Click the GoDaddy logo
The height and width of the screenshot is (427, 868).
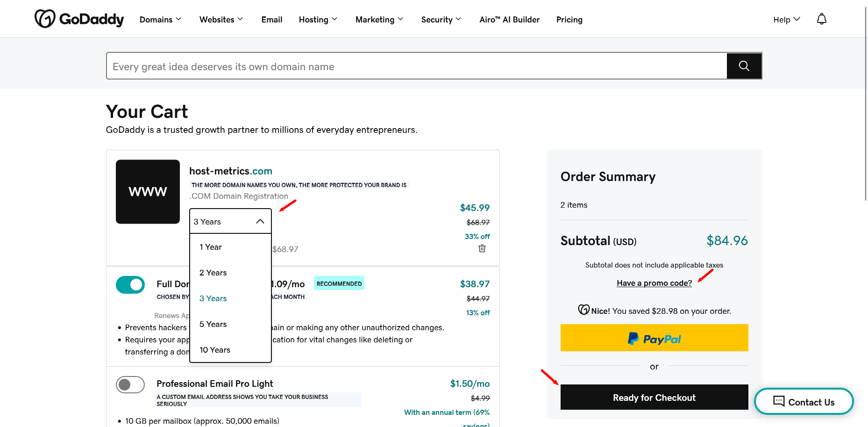coord(79,19)
